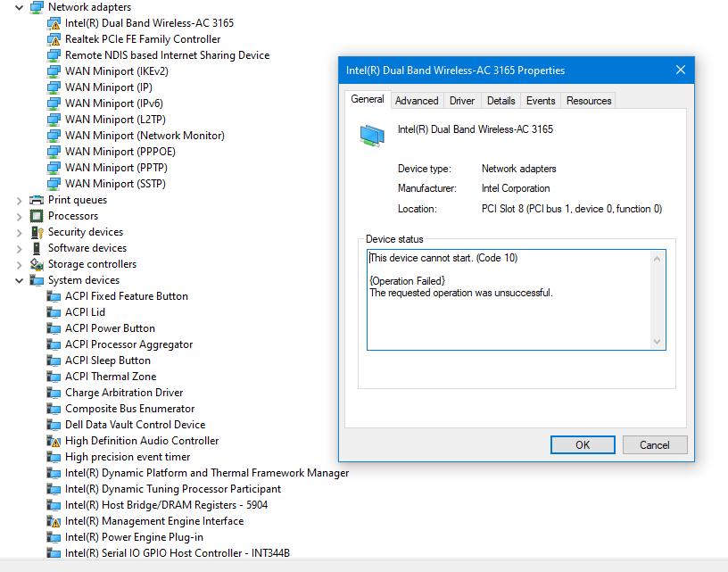Open the Driver tab

pyautogui.click(x=462, y=101)
